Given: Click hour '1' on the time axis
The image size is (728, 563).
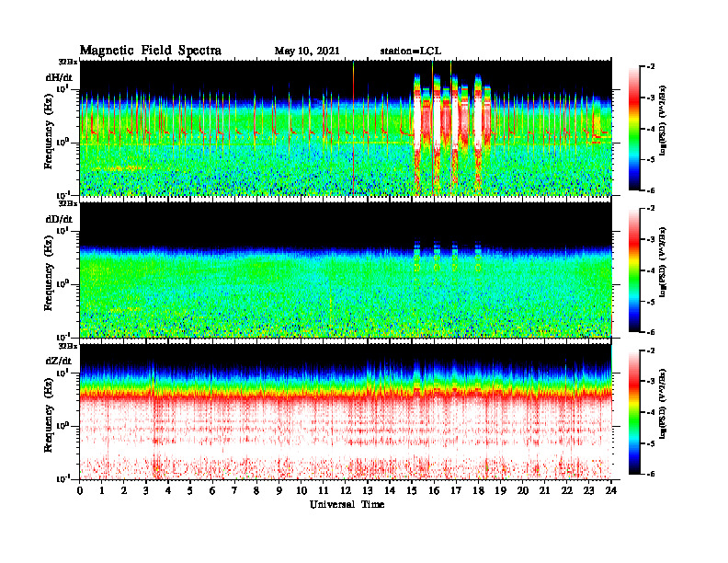Looking at the screenshot, I should (102, 490).
